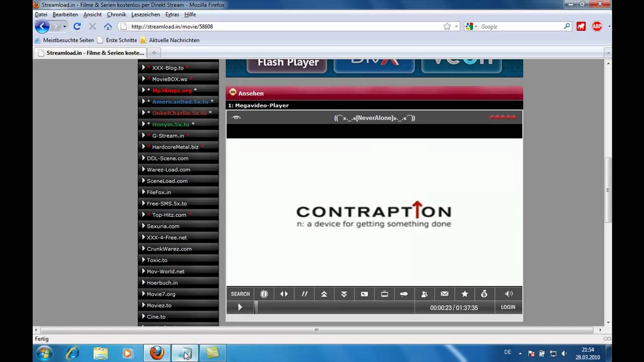Open the Bearbeiten menu
The image size is (644, 362).
click(x=65, y=15)
